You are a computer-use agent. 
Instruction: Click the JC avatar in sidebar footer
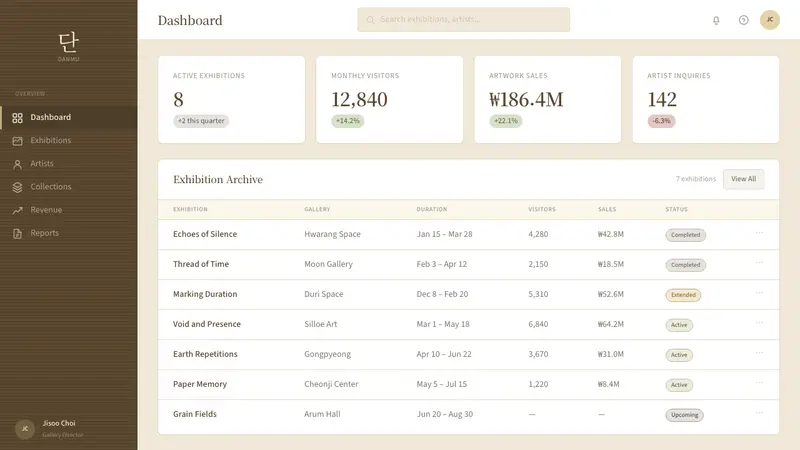[24, 429]
